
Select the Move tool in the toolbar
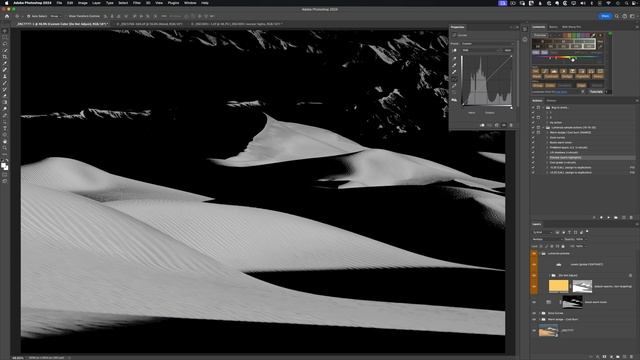(4, 31)
